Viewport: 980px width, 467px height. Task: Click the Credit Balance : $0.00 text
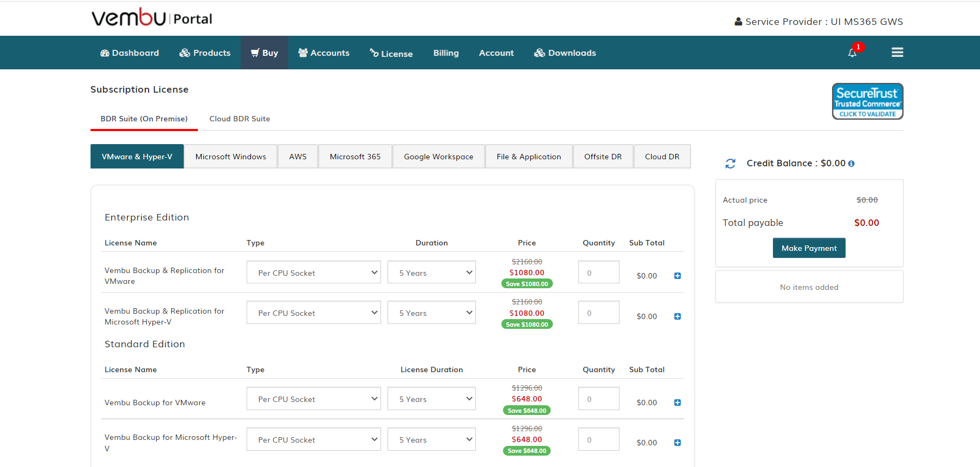(796, 163)
